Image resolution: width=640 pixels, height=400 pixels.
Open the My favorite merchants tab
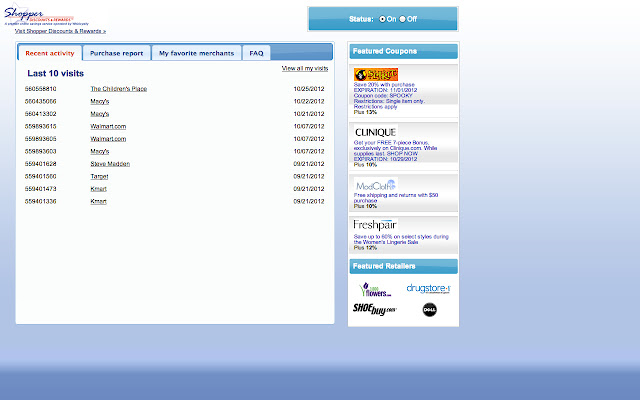197,53
